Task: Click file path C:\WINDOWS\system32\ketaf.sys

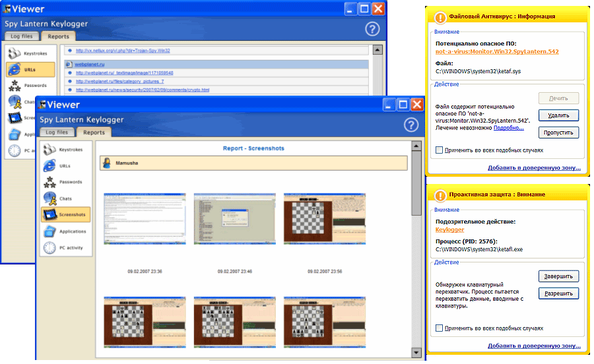Action: pos(478,71)
